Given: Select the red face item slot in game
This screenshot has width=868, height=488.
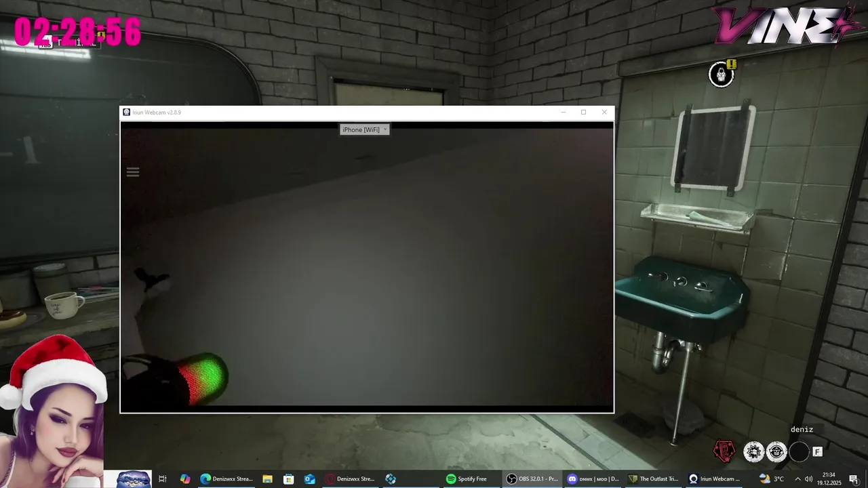Looking at the screenshot, I should (x=724, y=451).
